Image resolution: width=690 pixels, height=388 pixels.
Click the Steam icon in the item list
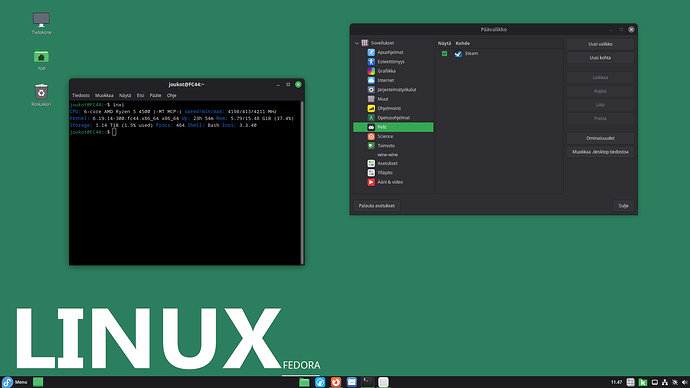click(x=458, y=54)
